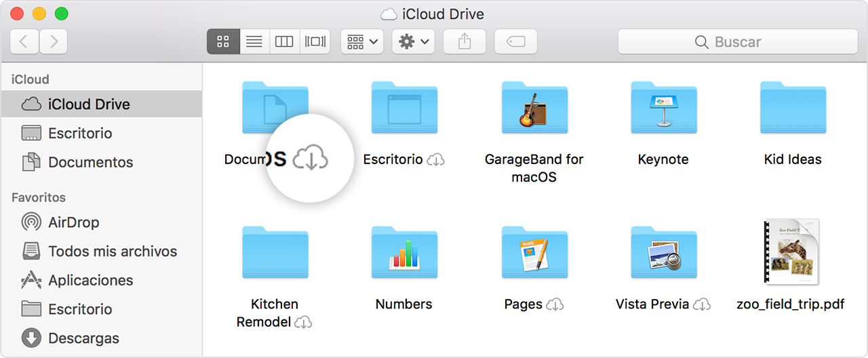Click the iCloud Escritorio sidebar desktop icon
868x358 pixels.
pyautogui.click(x=31, y=133)
